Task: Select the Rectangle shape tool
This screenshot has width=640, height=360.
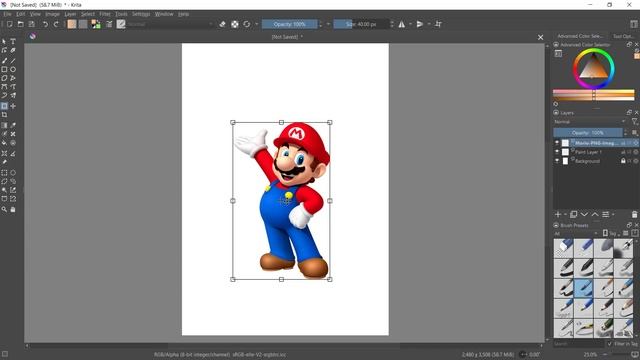Action: point(4,69)
